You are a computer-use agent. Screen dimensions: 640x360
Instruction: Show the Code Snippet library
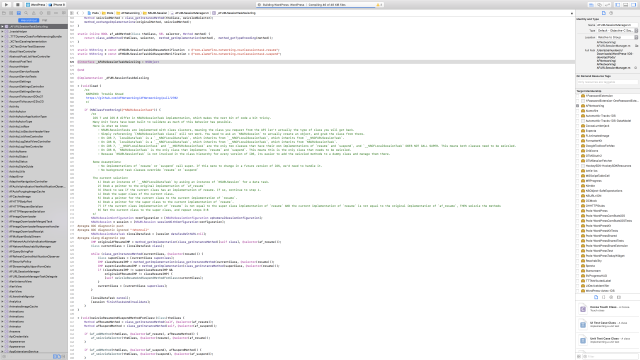pos(603,297)
